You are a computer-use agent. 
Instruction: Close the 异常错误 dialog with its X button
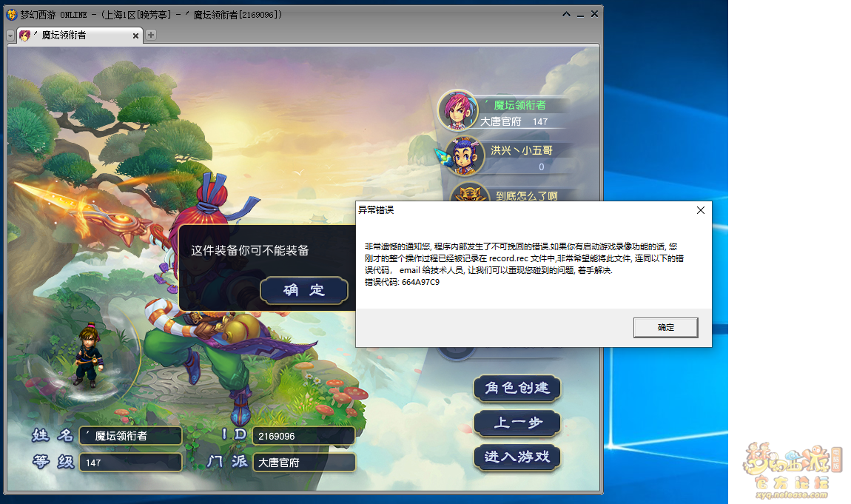pyautogui.click(x=701, y=210)
